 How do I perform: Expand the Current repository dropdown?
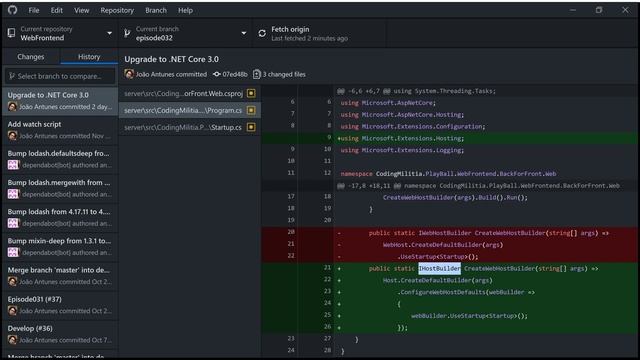60,33
